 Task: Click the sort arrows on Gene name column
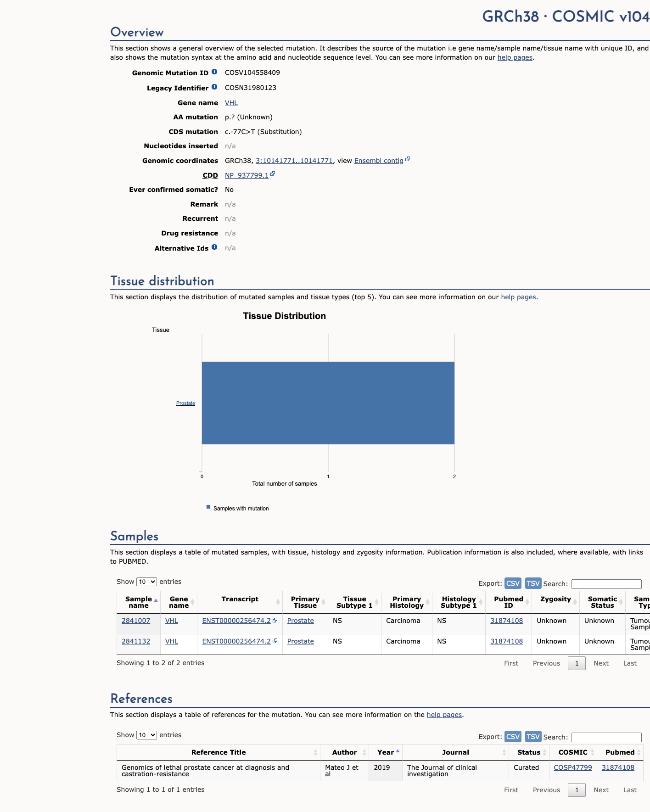[192, 602]
